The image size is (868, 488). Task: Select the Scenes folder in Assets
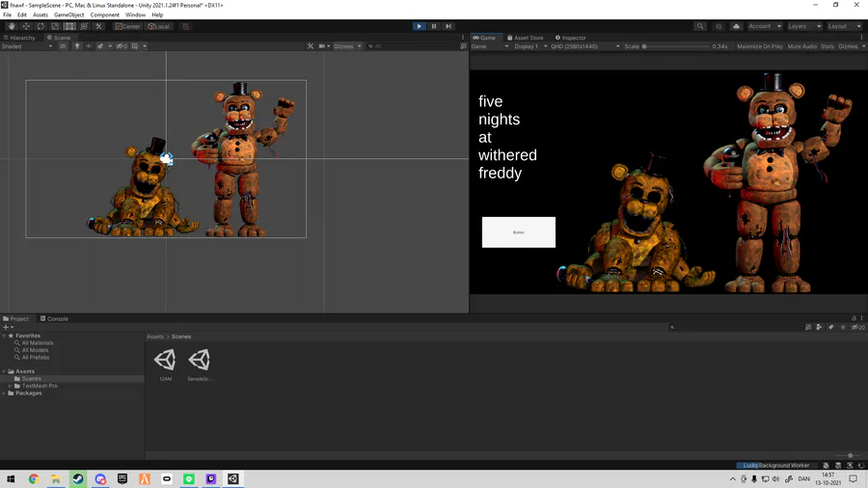[32, 378]
